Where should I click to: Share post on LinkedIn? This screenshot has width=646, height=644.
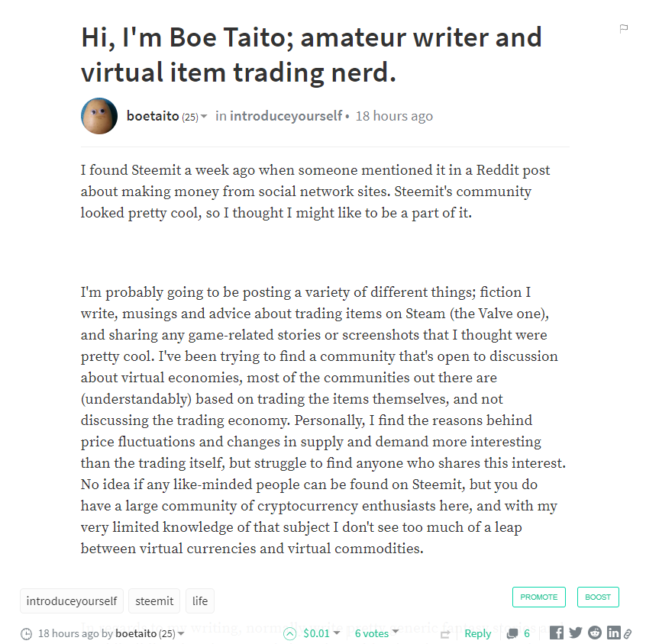click(x=613, y=633)
